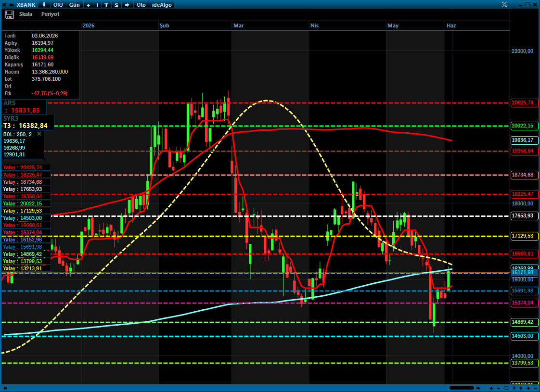540x392 pixels.
Task: Close the chart using the top-left X icon
Action: pos(4,5)
